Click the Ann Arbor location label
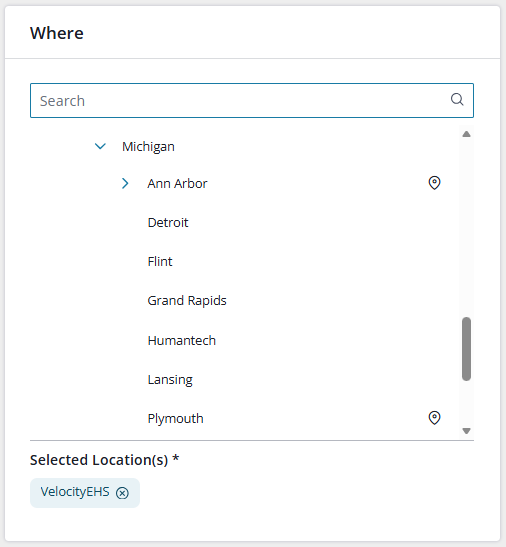The width and height of the screenshot is (506, 547). point(177,183)
